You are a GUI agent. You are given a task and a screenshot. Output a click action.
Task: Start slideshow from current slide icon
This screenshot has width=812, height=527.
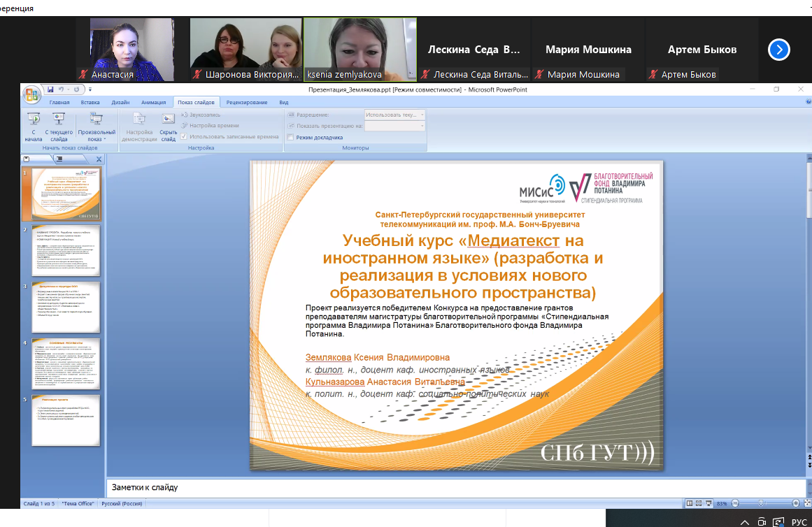click(59, 127)
